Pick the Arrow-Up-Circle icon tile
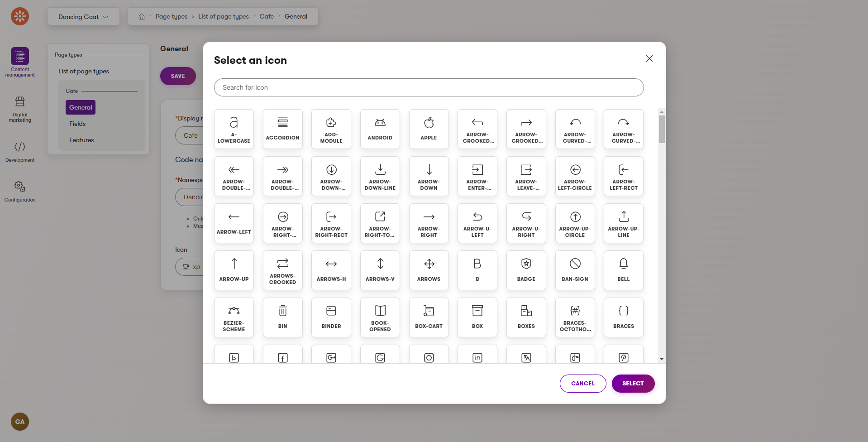Viewport: 868px width, 442px height. point(575,223)
